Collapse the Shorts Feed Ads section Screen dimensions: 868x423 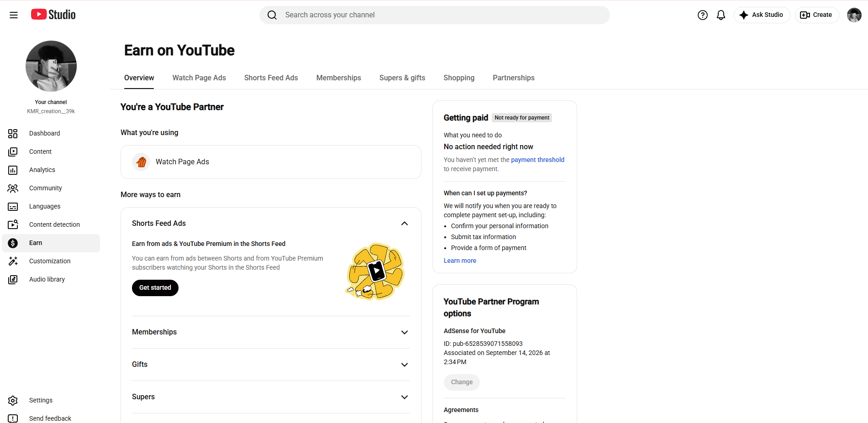pos(405,223)
